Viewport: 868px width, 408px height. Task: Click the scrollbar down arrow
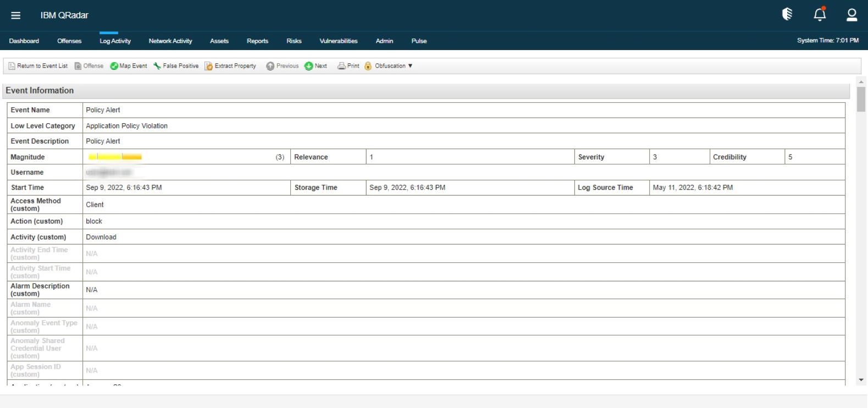click(x=861, y=380)
